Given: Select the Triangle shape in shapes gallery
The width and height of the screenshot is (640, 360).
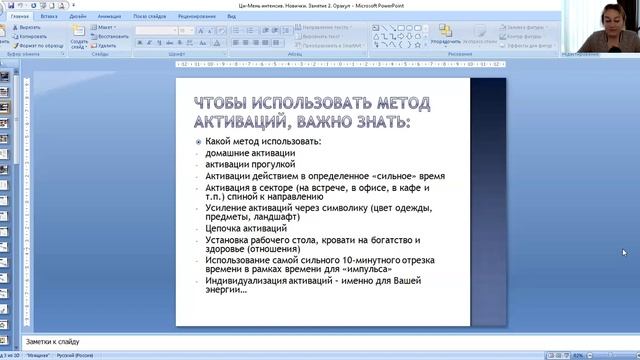Looking at the screenshot, I should 376,37.
